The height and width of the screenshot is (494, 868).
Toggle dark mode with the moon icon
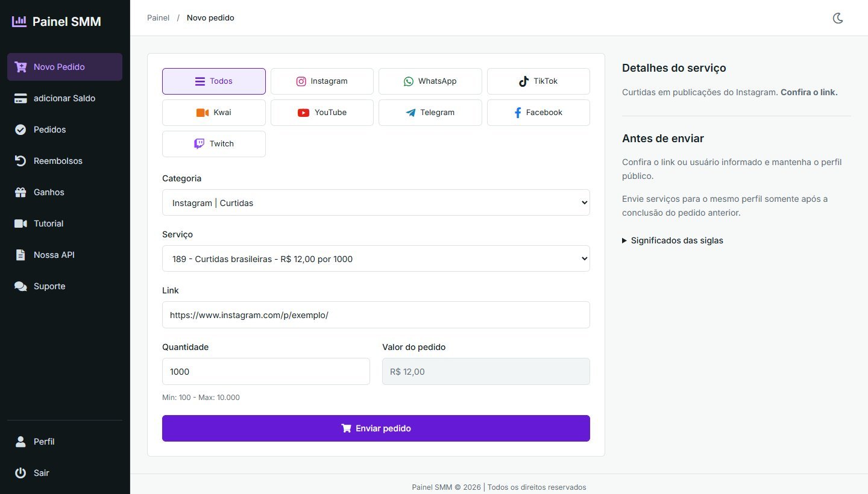pyautogui.click(x=838, y=18)
